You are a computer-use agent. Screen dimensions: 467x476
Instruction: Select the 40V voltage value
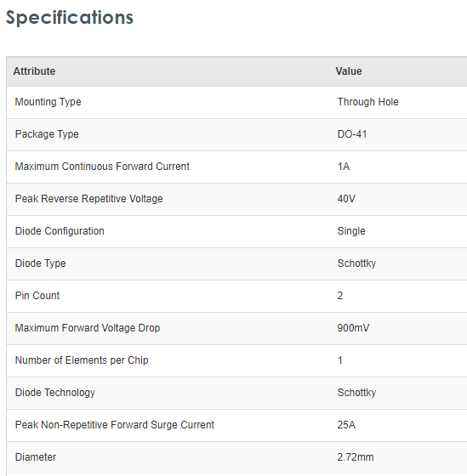pos(346,199)
